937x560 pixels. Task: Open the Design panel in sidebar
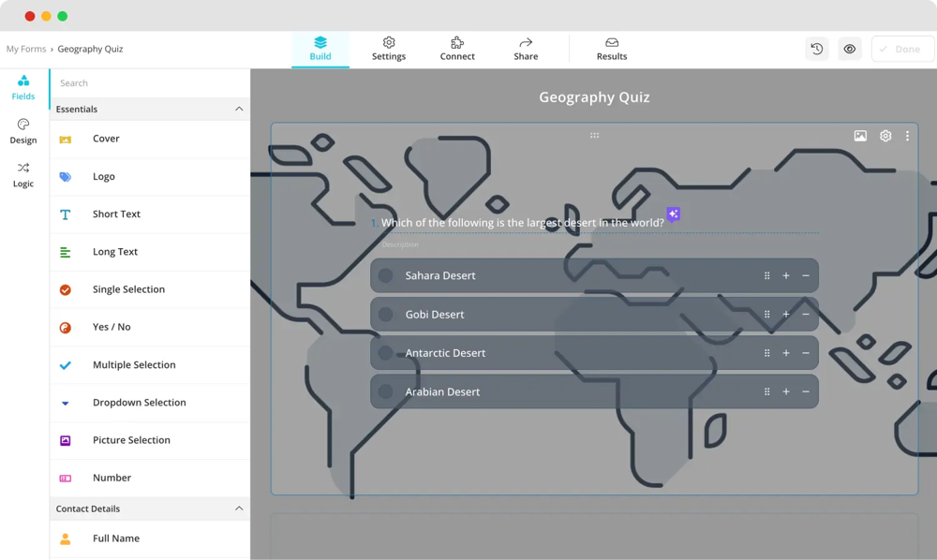click(x=23, y=131)
